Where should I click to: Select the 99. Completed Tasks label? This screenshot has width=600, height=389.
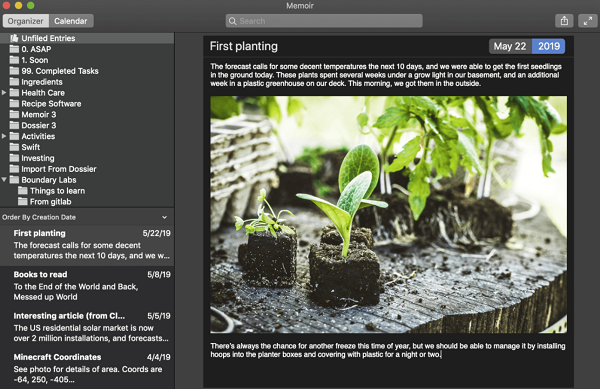point(60,71)
